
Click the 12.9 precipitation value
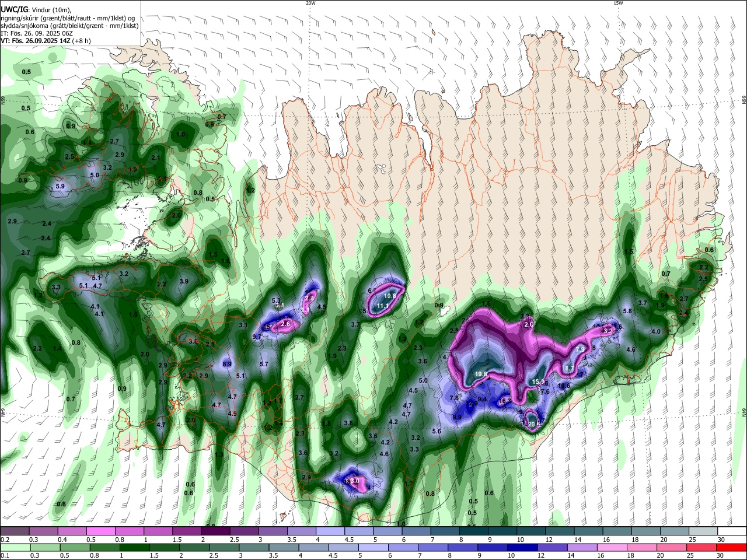click(472, 404)
